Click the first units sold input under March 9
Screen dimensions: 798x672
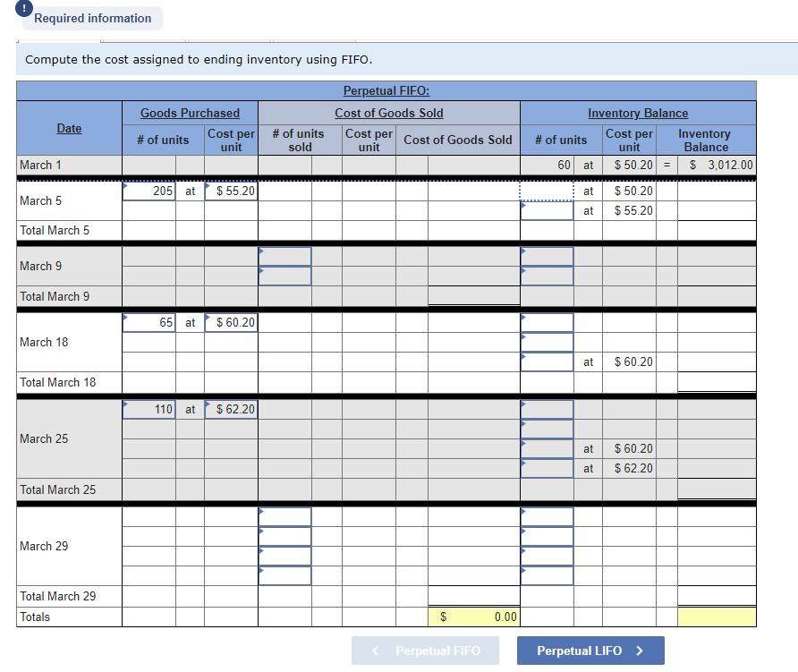tap(284, 258)
